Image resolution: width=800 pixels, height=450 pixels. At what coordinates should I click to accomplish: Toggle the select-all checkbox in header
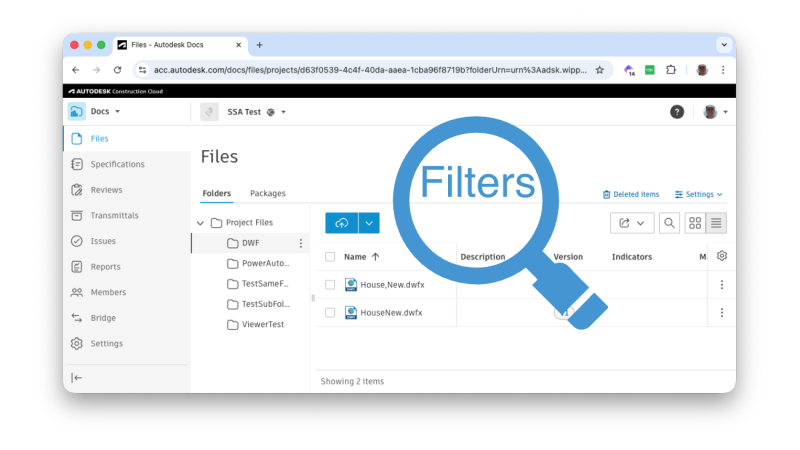tap(330, 257)
